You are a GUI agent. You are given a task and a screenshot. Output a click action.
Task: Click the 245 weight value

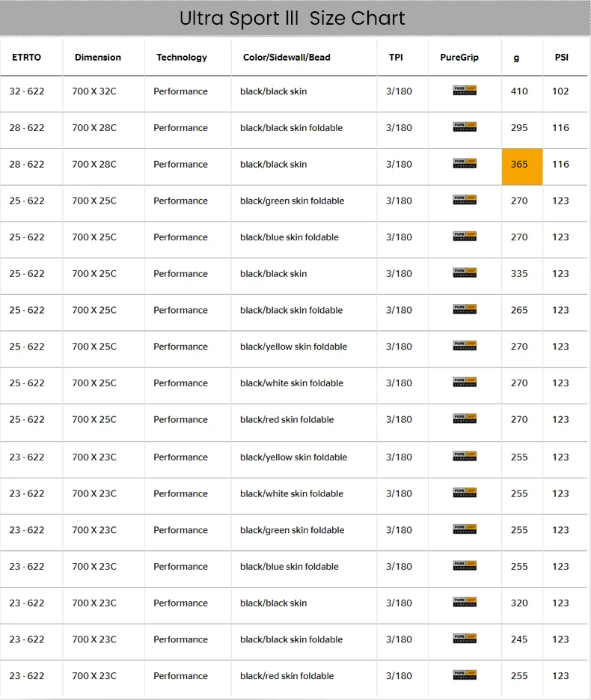[x=519, y=639]
